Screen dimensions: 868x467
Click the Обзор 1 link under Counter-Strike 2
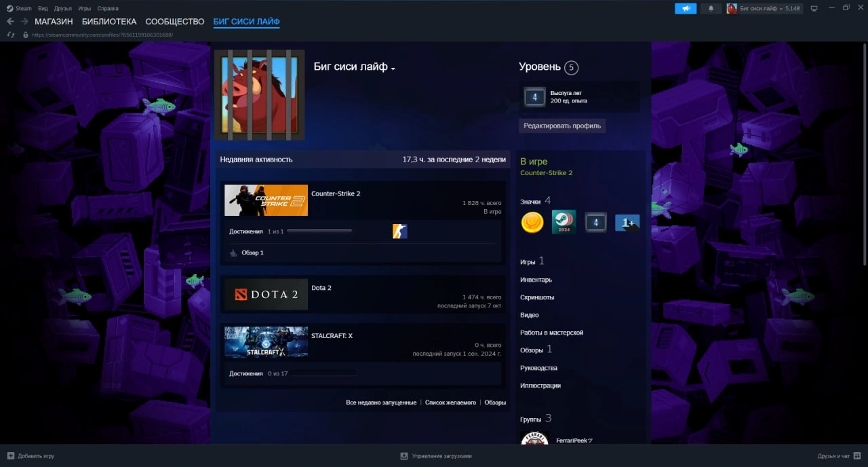[x=252, y=253]
